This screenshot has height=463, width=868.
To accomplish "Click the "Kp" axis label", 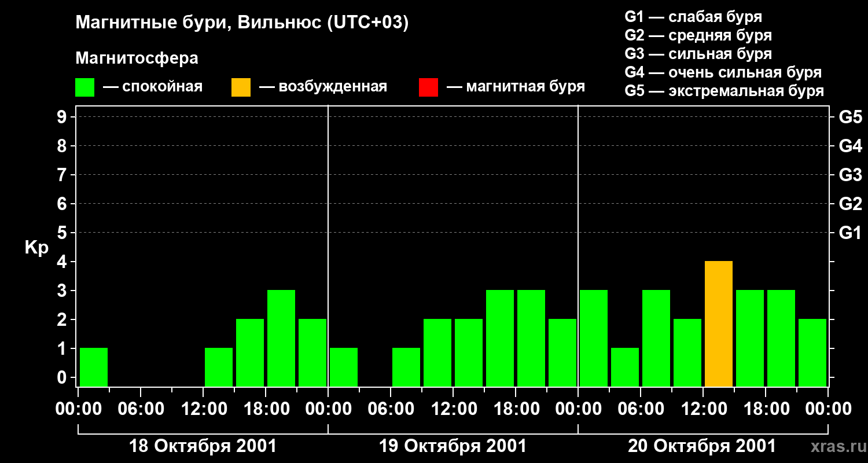I will pos(36,248).
